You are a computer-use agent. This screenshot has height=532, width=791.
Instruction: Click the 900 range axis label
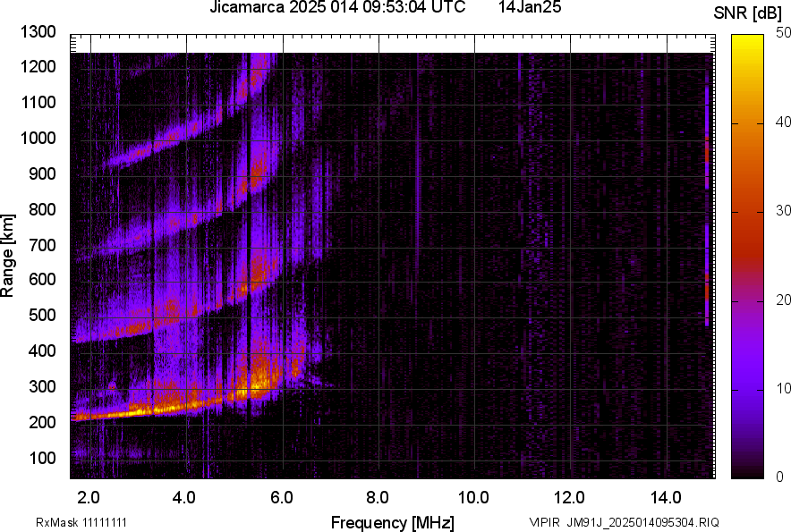(42, 173)
